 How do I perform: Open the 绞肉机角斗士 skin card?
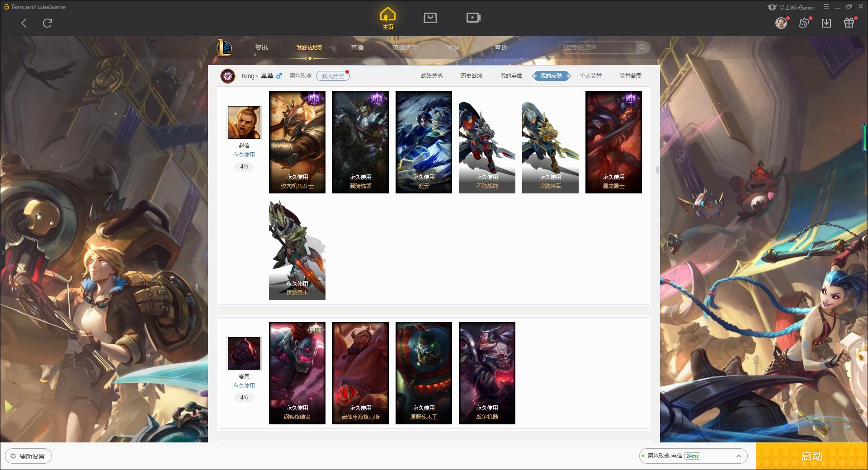click(297, 142)
